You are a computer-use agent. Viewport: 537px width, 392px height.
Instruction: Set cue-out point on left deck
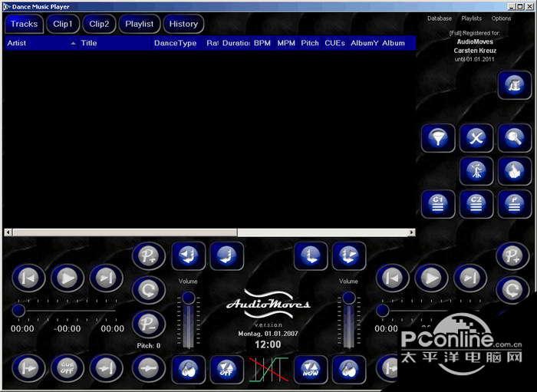[106, 368]
